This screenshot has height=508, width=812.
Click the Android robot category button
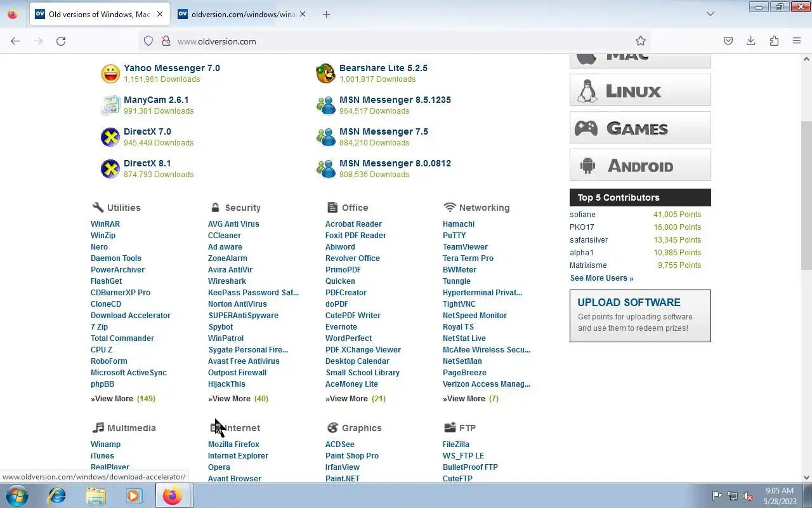click(x=640, y=165)
